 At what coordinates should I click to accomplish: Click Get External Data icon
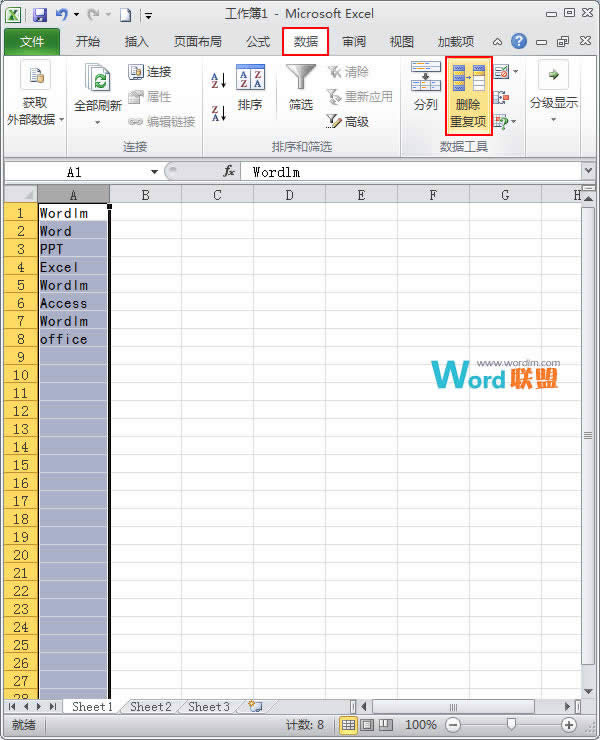(x=35, y=76)
